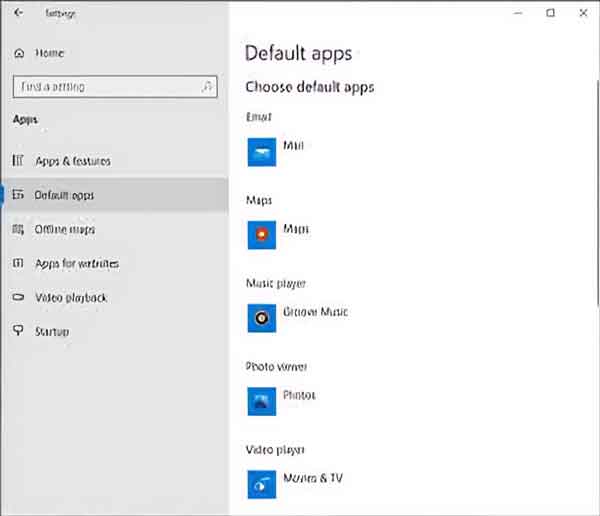Viewport: 600px width, 516px height.
Task: Go to Home label
Action: (49, 53)
